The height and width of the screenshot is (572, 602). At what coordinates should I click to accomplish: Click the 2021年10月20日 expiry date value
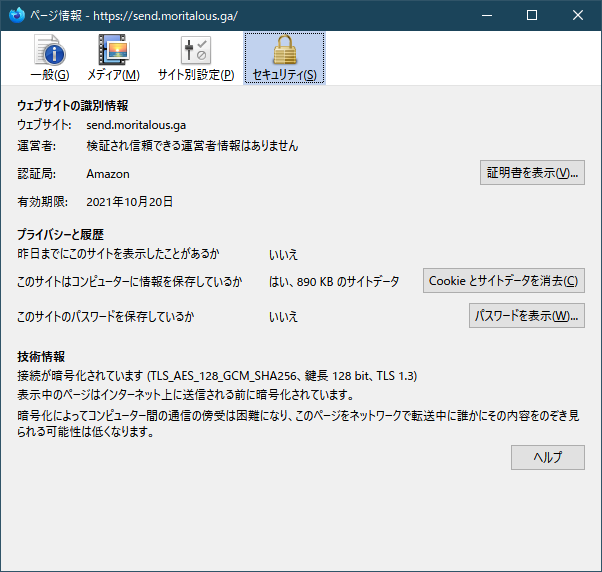(x=130, y=202)
